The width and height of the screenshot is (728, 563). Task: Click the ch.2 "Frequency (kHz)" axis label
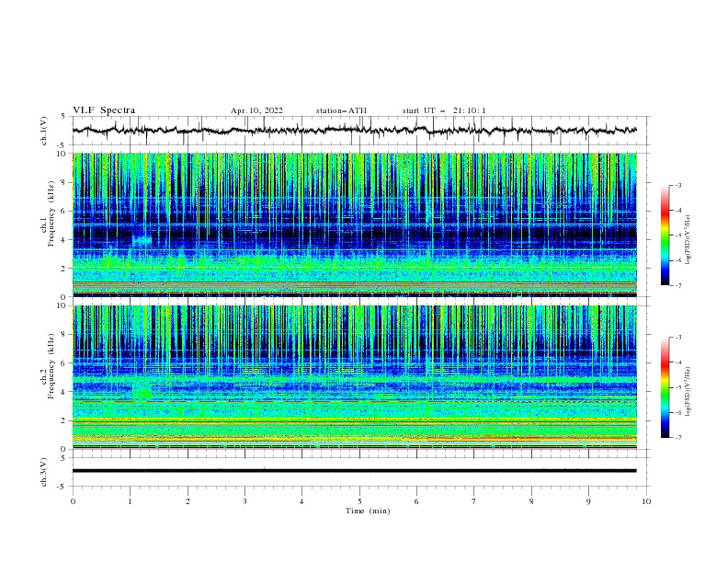tap(51, 365)
